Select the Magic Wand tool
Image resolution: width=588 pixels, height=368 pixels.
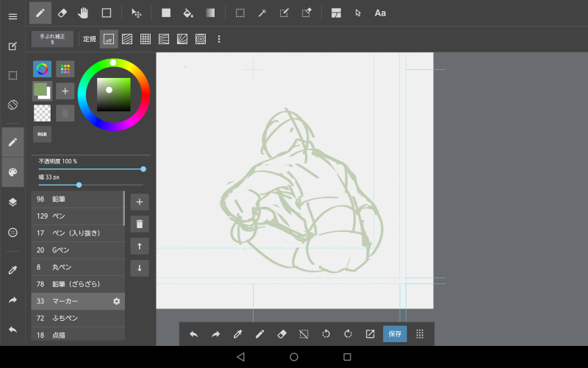click(262, 13)
